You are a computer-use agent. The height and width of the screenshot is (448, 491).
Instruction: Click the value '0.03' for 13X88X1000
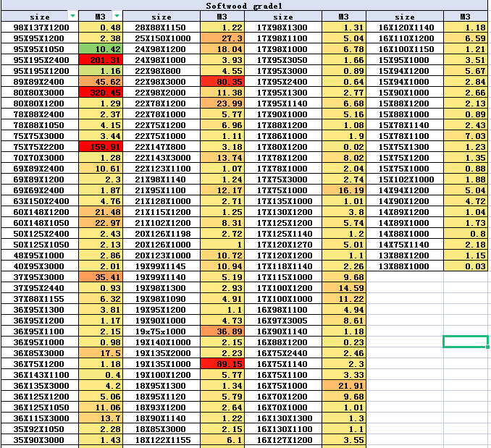(466, 266)
